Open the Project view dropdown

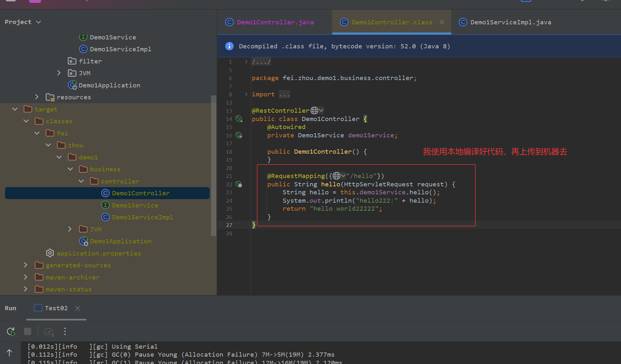pyautogui.click(x=38, y=22)
